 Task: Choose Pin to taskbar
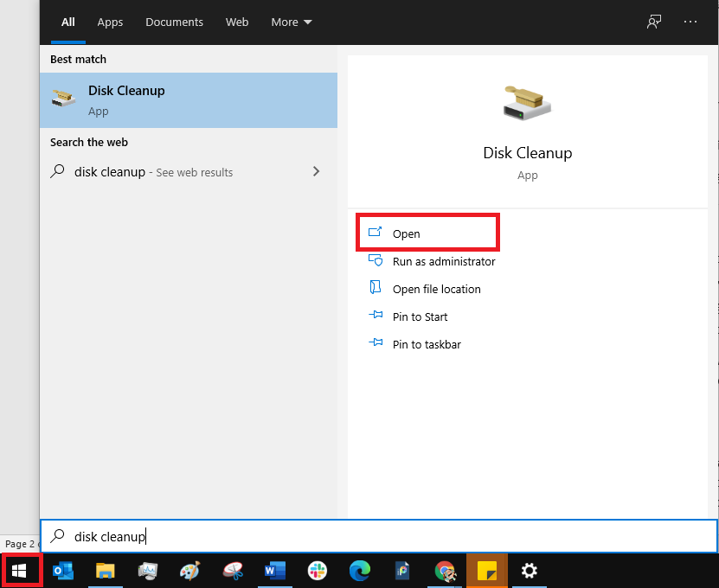(427, 344)
